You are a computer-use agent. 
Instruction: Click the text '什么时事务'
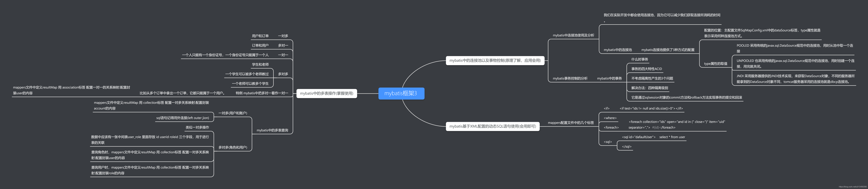point(639,59)
